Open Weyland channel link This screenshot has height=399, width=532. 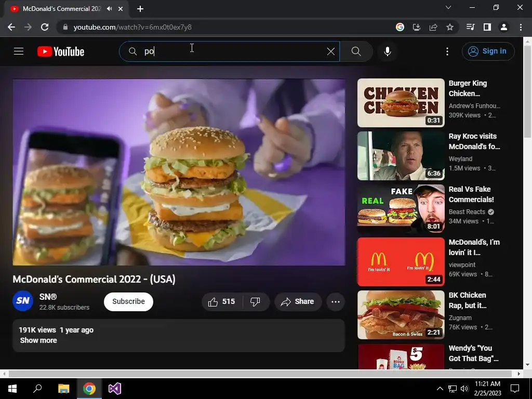pyautogui.click(x=460, y=158)
